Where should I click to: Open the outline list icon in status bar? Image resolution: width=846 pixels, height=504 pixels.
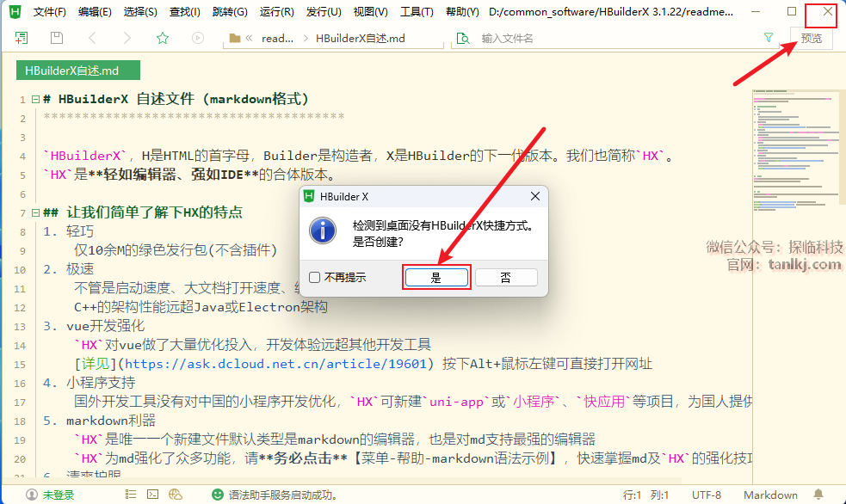tap(131, 494)
